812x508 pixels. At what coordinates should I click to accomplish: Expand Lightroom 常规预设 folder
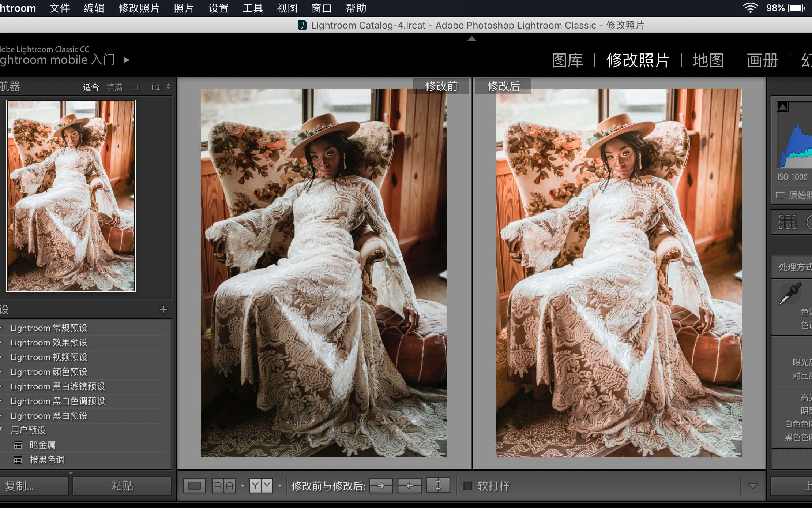pos(1,328)
